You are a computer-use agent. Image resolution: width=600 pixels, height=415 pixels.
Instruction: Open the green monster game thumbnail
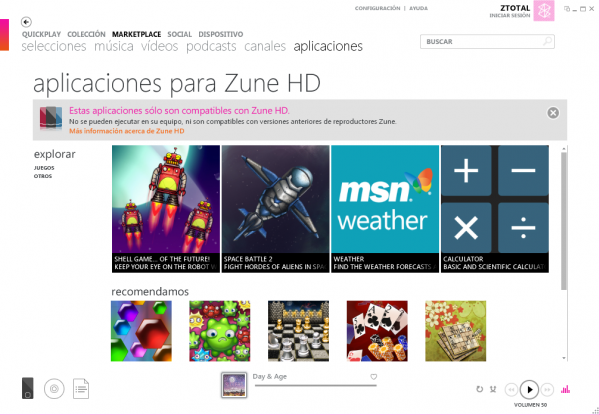[x=220, y=331]
